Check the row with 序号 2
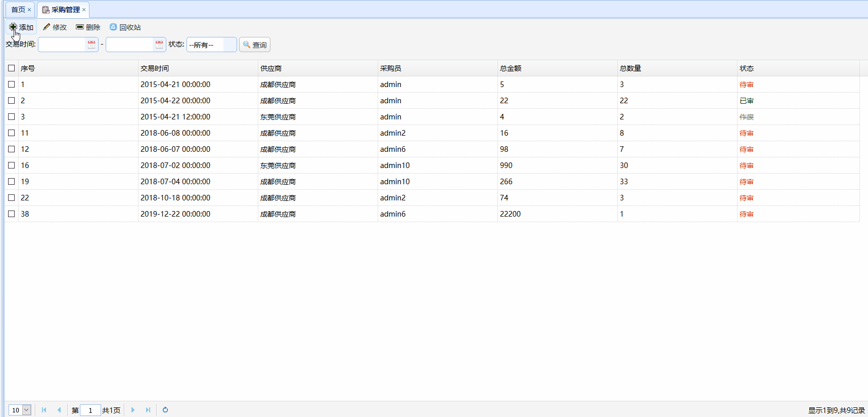This screenshot has width=868, height=417. (11, 101)
